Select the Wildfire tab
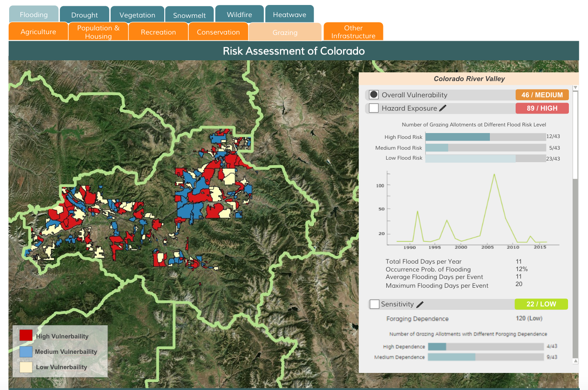This screenshot has height=390, width=588. (x=240, y=14)
